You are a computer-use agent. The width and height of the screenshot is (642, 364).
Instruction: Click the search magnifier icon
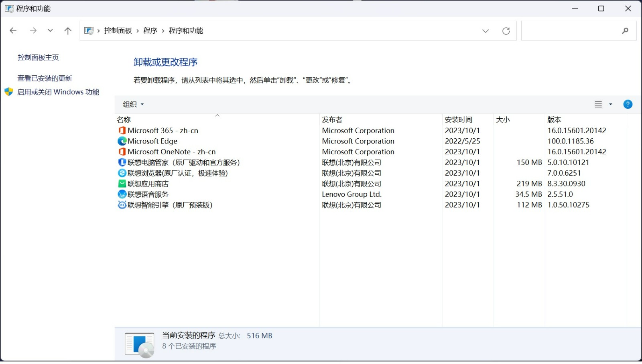pyautogui.click(x=625, y=30)
